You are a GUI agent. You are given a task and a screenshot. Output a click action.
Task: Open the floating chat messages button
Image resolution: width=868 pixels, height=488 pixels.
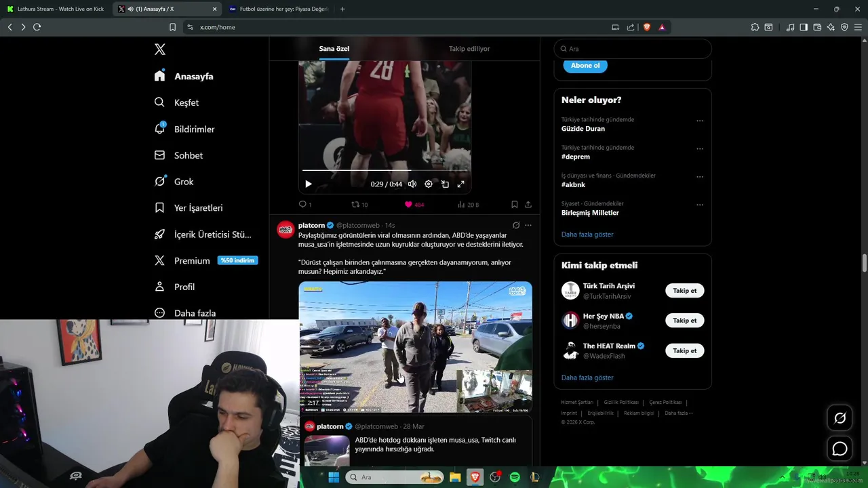(840, 449)
